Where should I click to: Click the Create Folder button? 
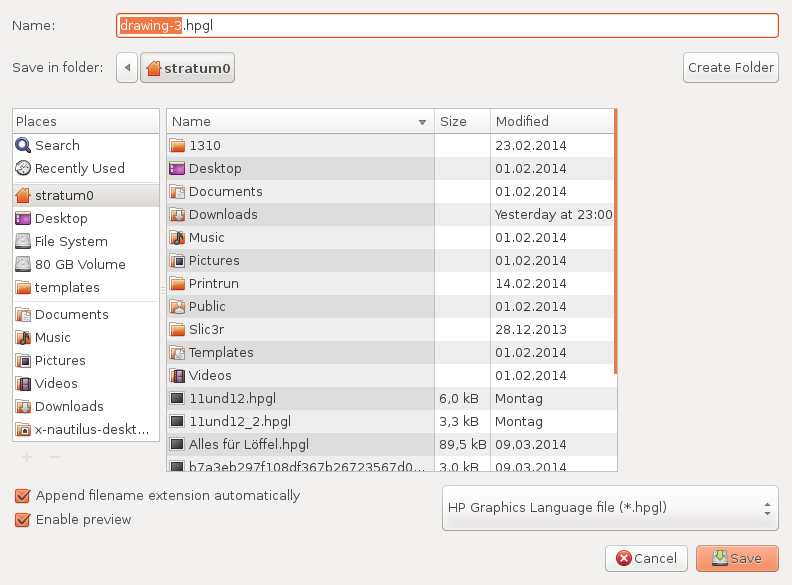731,68
